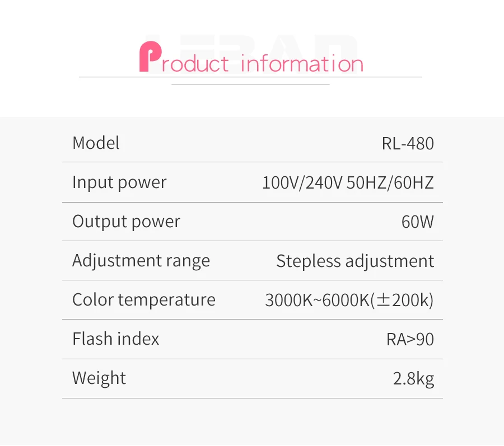Click the '100V/240V 50HZ/60HZ' value
The width and height of the screenshot is (504, 446).
coord(348,182)
